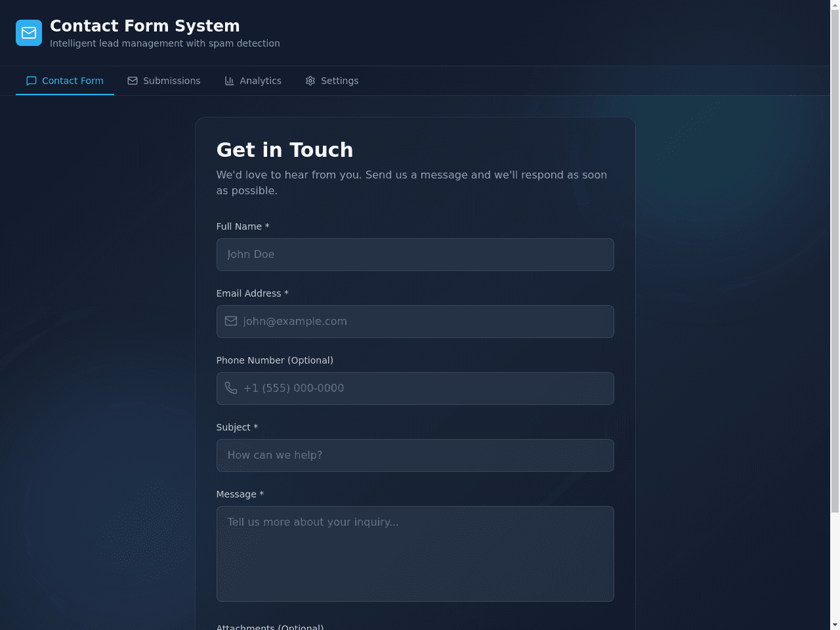Click the Get in Touch heading
This screenshot has width=840, height=630.
tap(285, 150)
